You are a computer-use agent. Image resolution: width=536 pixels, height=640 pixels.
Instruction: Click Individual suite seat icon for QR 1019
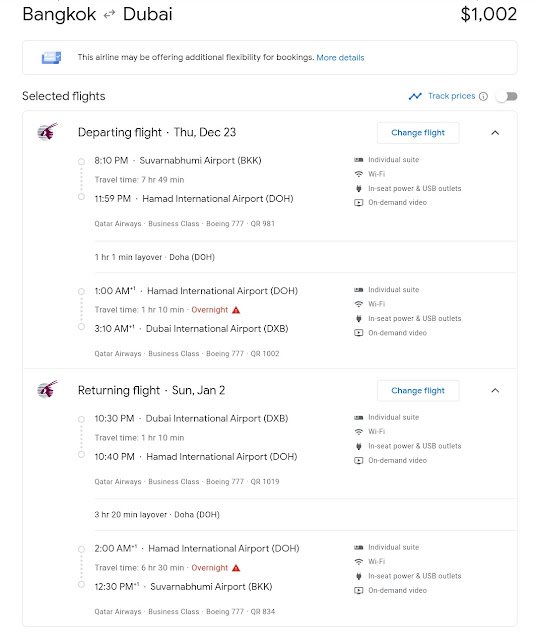click(358, 417)
